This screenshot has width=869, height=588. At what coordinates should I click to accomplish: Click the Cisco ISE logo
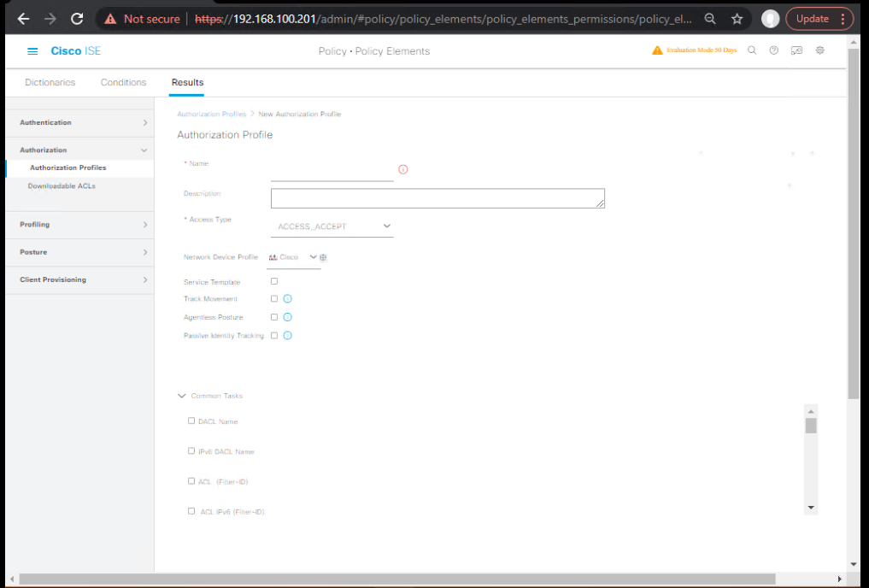pos(76,51)
